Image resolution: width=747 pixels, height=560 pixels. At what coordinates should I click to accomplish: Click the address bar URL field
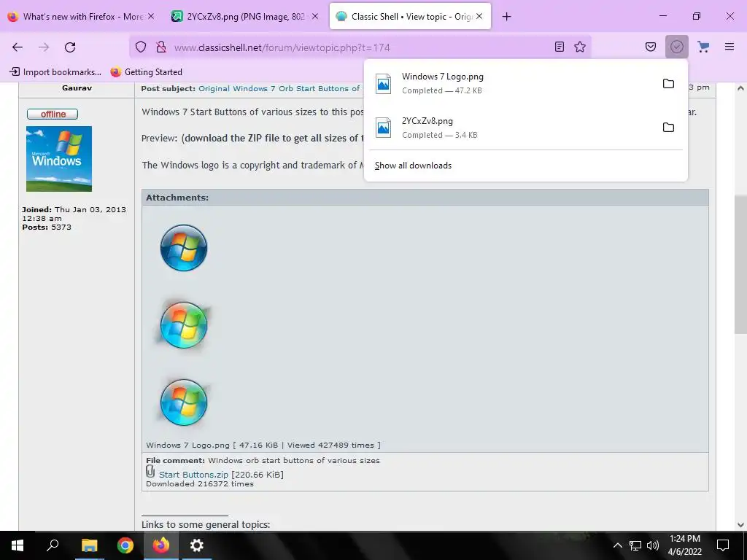click(360, 47)
